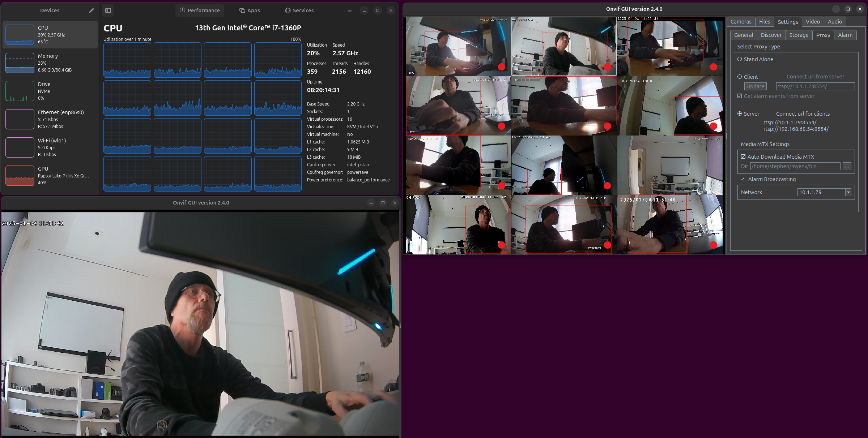Open the hamburger menu in system monitor
The image size is (868, 438).
pyautogui.click(x=349, y=10)
